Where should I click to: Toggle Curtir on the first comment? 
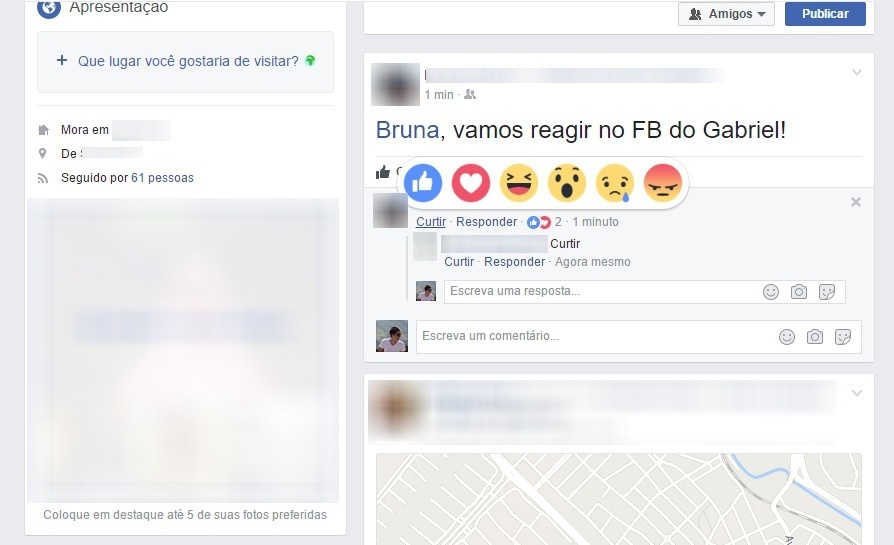click(x=430, y=222)
